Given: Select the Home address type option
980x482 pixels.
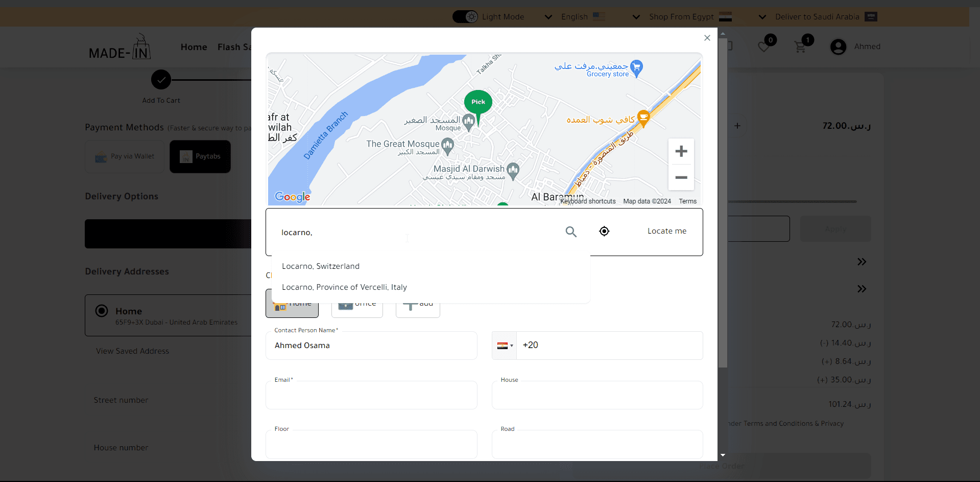Looking at the screenshot, I should [x=292, y=306].
